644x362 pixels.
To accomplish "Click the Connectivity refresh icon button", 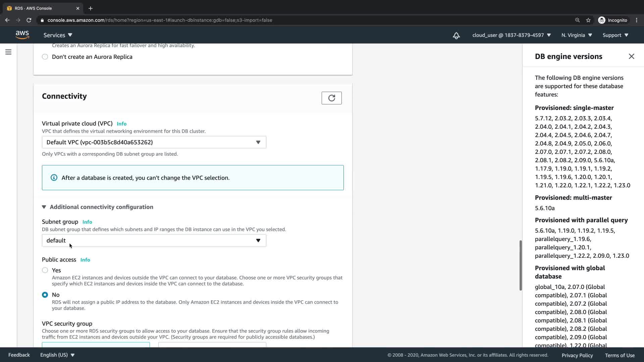I will (x=331, y=98).
